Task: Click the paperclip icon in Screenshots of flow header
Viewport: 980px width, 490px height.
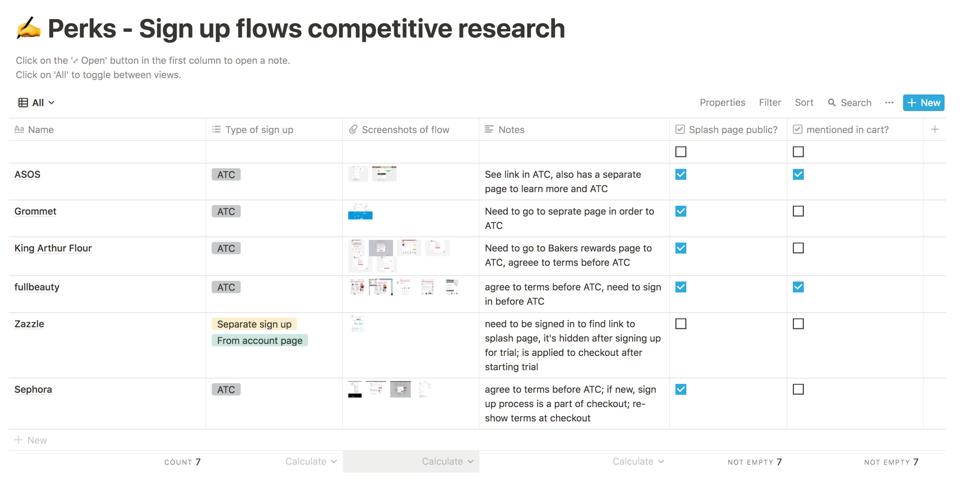Action: coord(353,130)
